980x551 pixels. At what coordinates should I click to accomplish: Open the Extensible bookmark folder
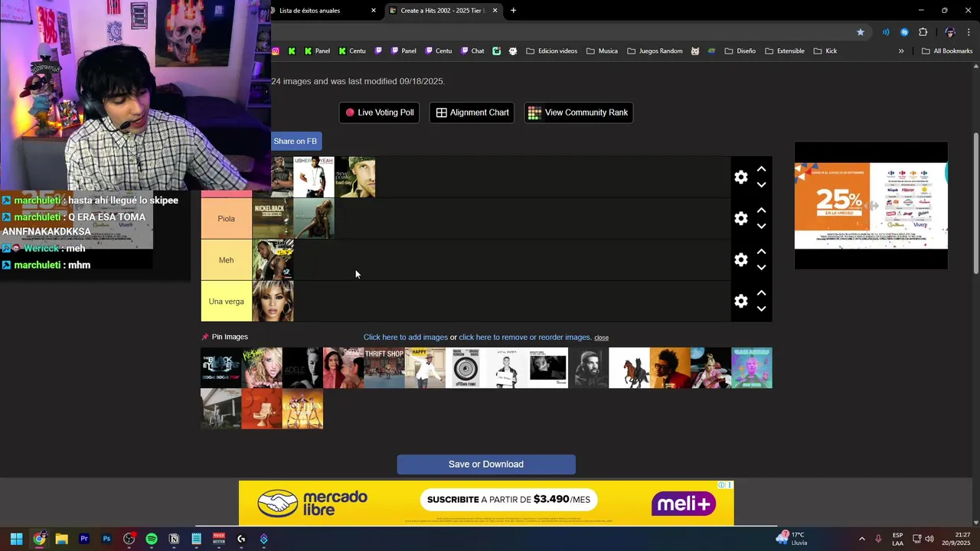point(784,51)
